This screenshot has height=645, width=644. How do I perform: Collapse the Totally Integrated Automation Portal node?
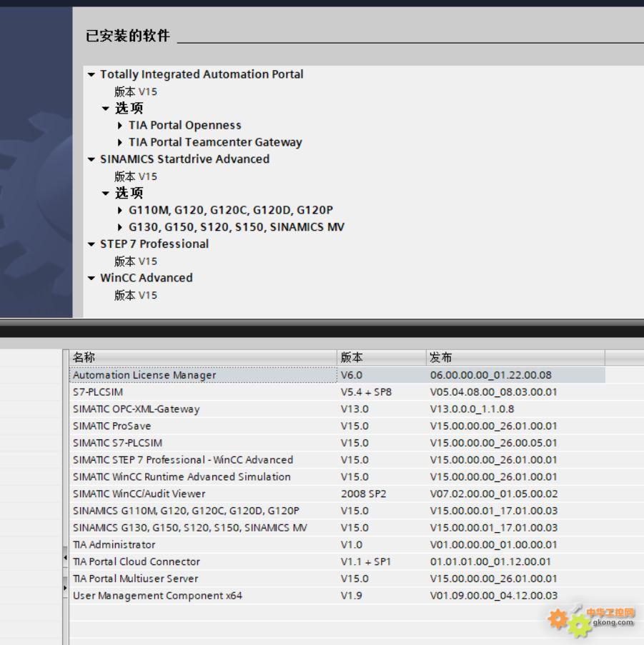point(91,74)
